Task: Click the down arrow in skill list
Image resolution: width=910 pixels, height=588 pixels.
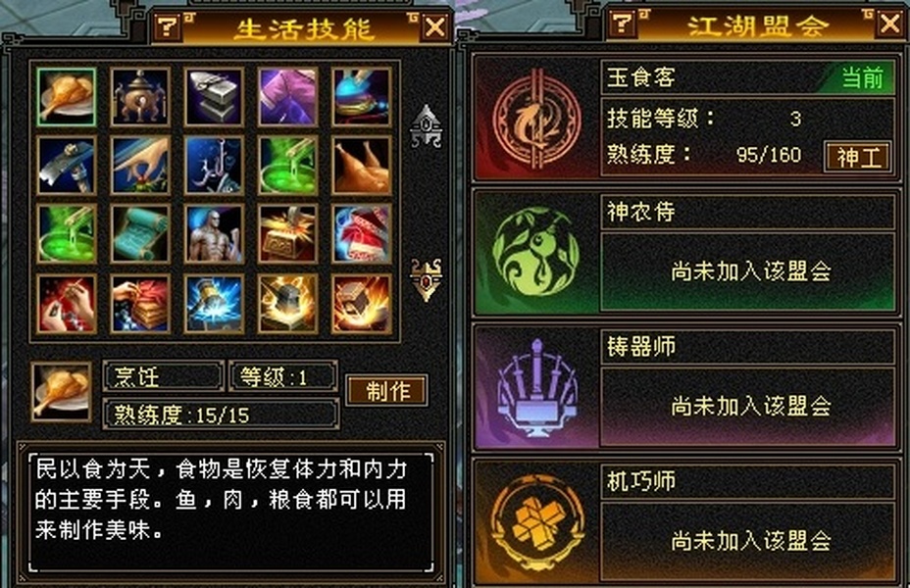Action: click(426, 280)
